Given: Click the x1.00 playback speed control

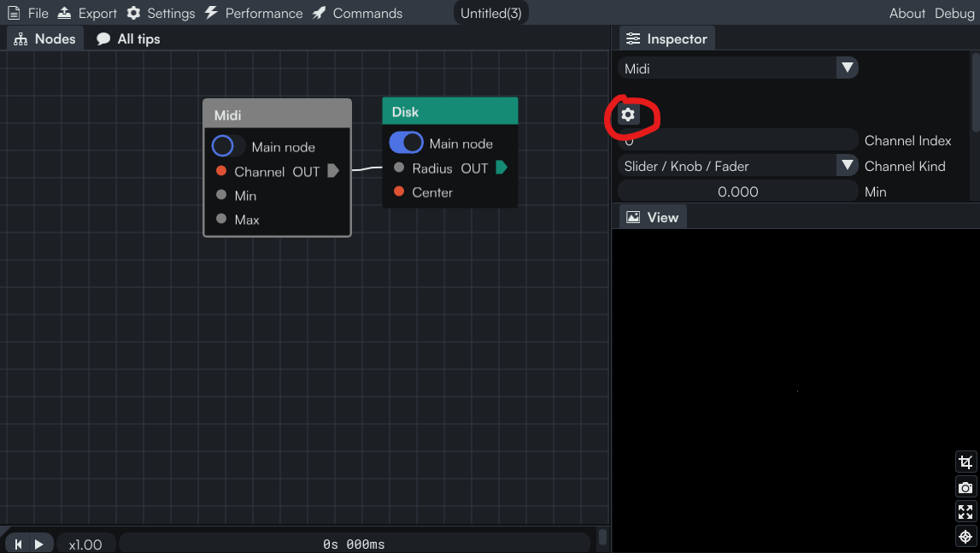Looking at the screenshot, I should (85, 544).
